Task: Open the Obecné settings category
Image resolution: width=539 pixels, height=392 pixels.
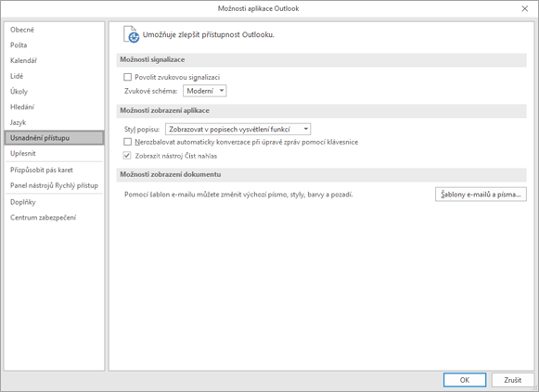Action: [22, 30]
